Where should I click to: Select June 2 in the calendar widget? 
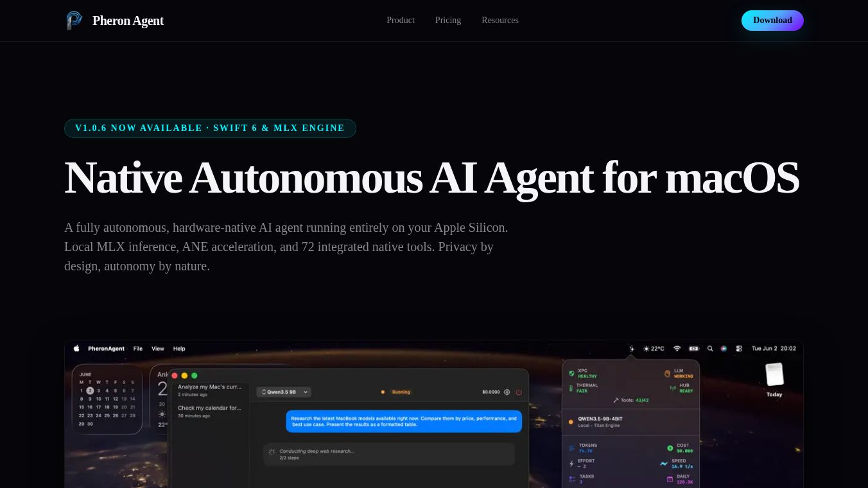click(90, 390)
